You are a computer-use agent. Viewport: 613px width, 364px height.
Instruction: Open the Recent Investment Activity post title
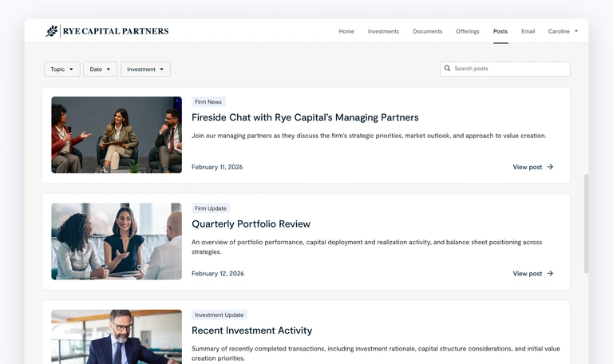[251, 330]
